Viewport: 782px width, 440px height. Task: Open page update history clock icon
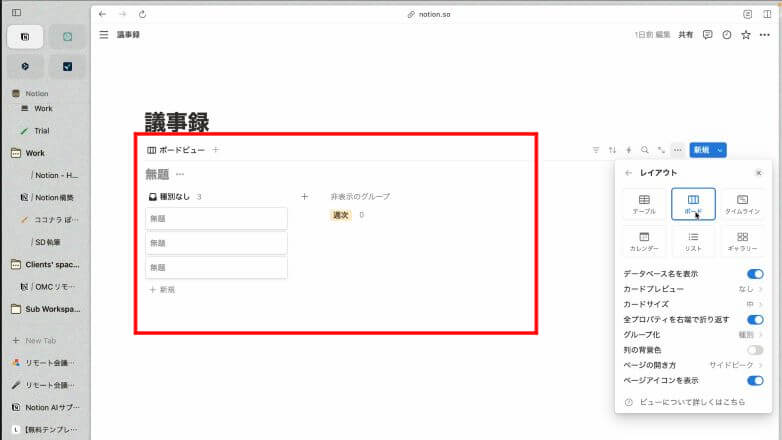[727, 34]
